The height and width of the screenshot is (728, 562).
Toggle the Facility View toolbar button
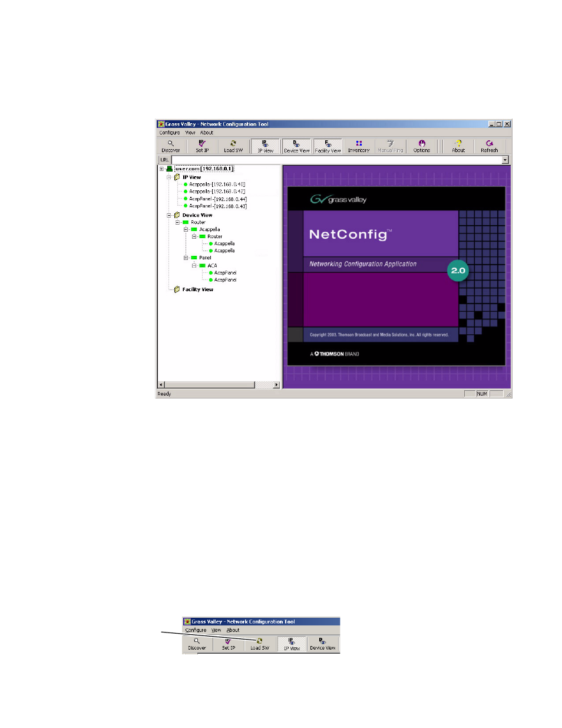click(328, 146)
